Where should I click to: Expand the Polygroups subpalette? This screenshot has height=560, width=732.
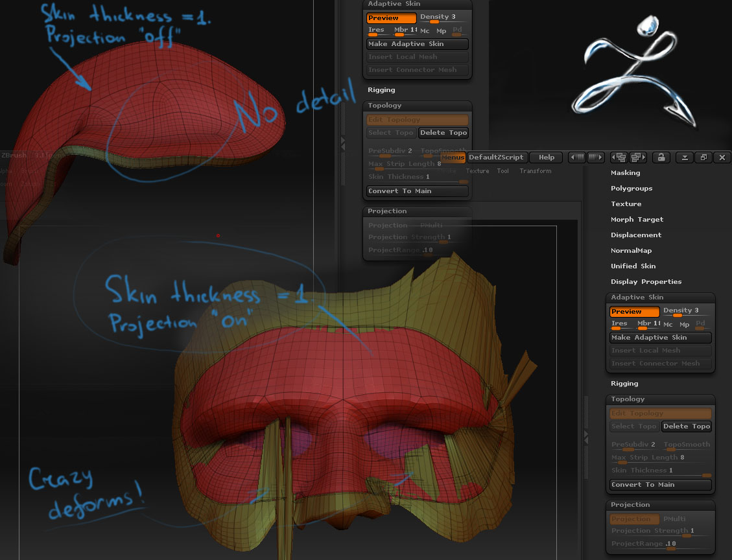(631, 188)
